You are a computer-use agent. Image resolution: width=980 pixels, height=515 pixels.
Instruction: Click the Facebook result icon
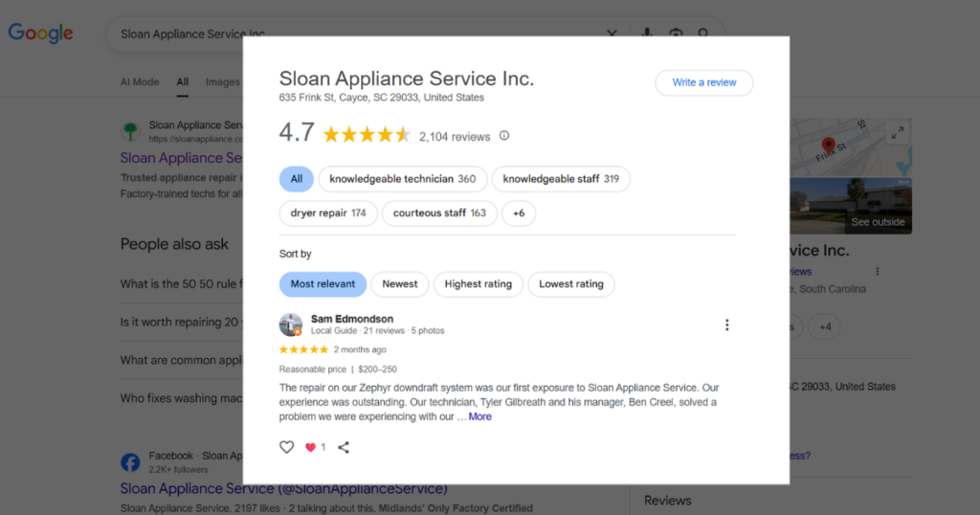pyautogui.click(x=130, y=462)
